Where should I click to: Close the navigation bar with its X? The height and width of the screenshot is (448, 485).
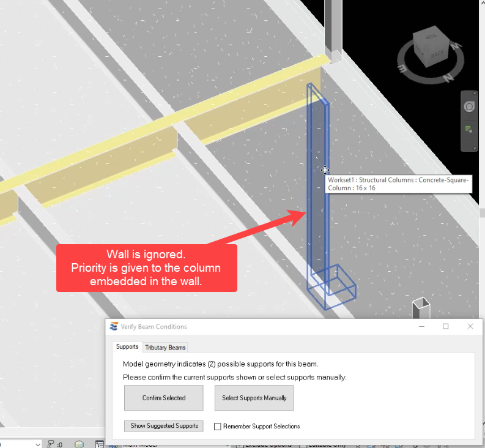click(x=474, y=94)
